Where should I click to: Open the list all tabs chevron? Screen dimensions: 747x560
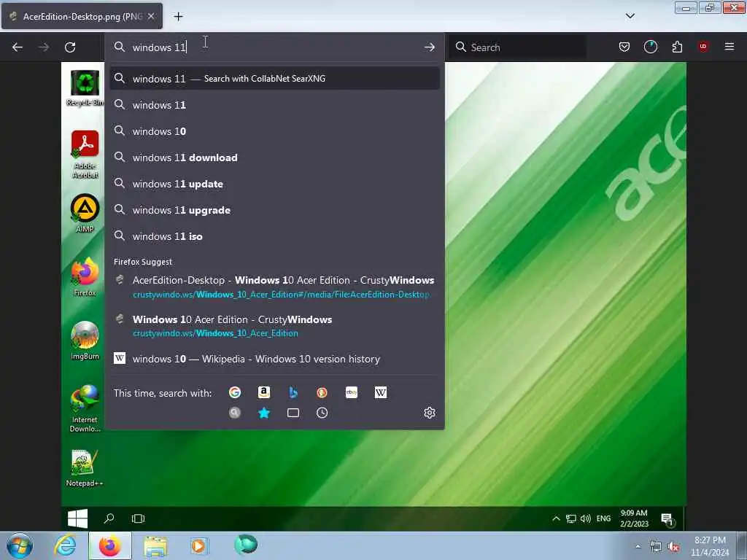(x=630, y=16)
